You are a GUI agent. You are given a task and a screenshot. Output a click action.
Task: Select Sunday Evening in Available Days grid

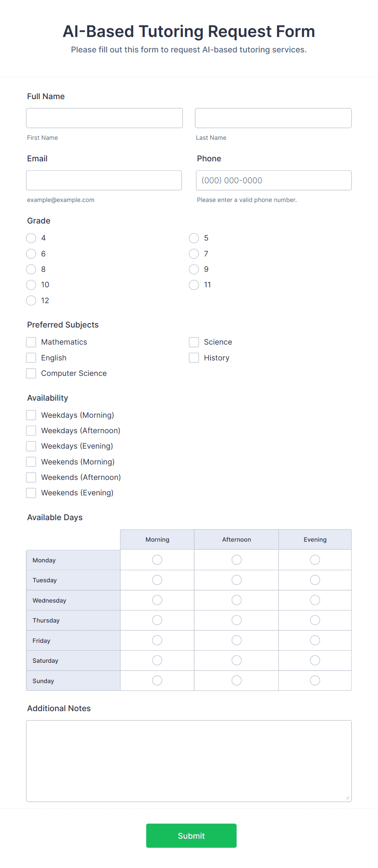315,680
